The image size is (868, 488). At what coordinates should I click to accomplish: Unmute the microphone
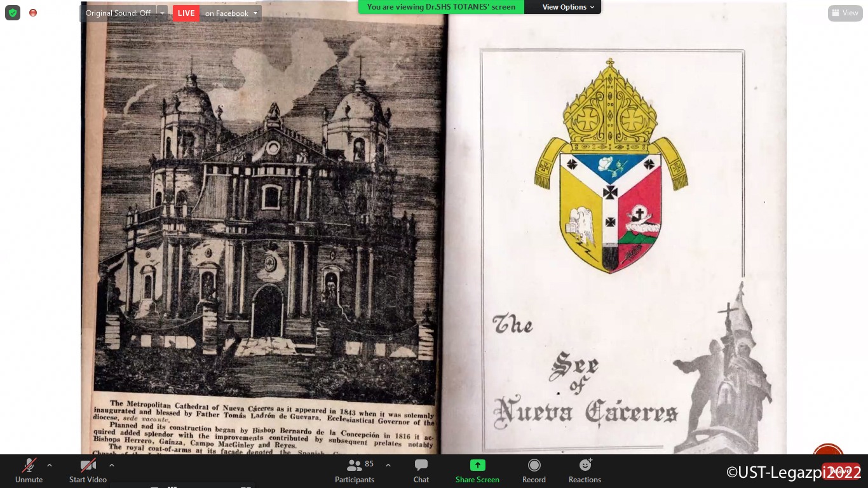click(29, 471)
